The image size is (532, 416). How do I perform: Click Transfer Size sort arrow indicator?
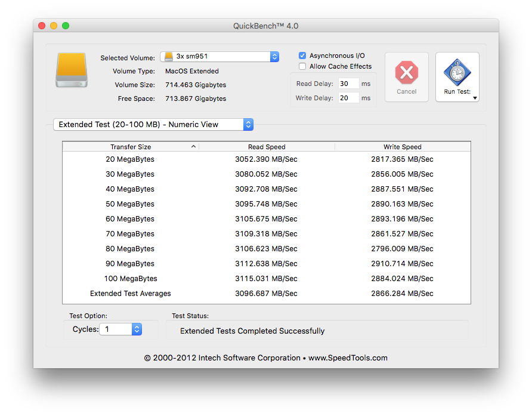tap(193, 146)
